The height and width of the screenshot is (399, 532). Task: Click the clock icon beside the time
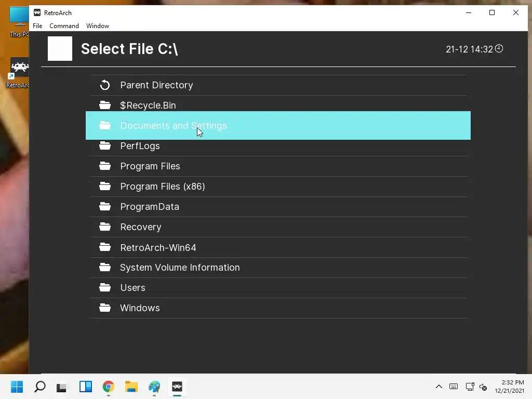(x=499, y=49)
